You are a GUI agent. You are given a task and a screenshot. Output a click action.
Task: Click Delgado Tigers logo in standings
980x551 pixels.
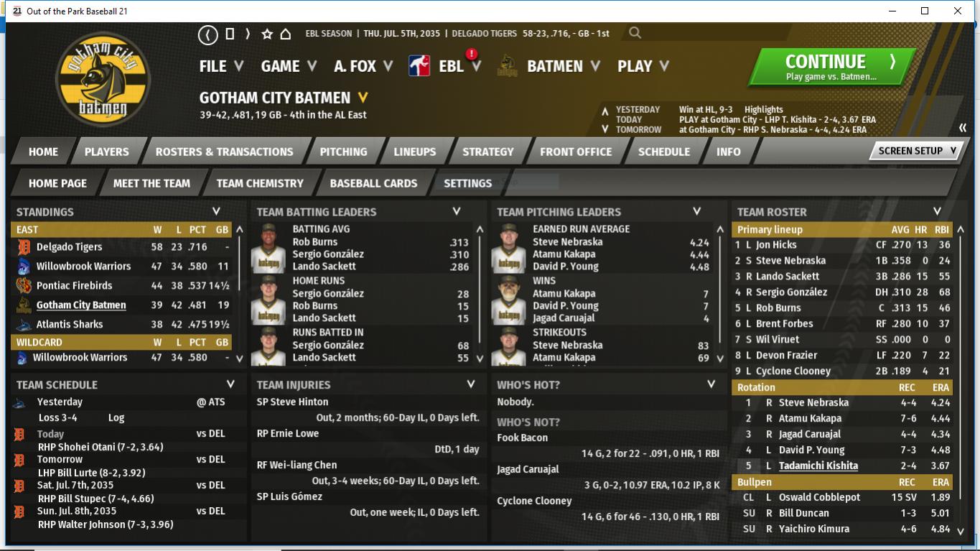coord(24,247)
